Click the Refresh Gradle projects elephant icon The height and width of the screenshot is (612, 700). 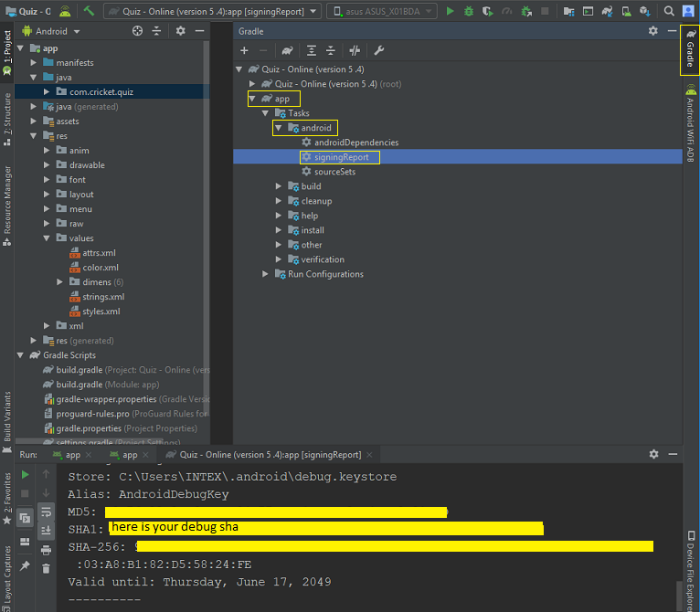coord(287,50)
